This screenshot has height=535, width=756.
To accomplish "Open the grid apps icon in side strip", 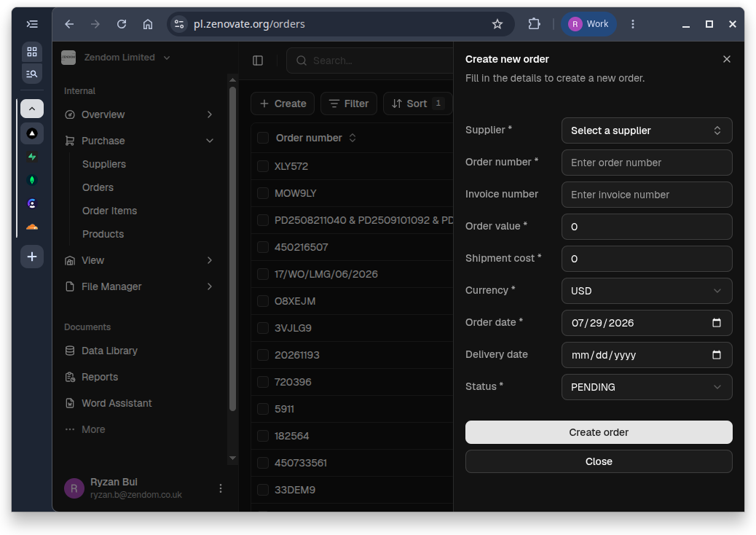I will pyautogui.click(x=32, y=52).
